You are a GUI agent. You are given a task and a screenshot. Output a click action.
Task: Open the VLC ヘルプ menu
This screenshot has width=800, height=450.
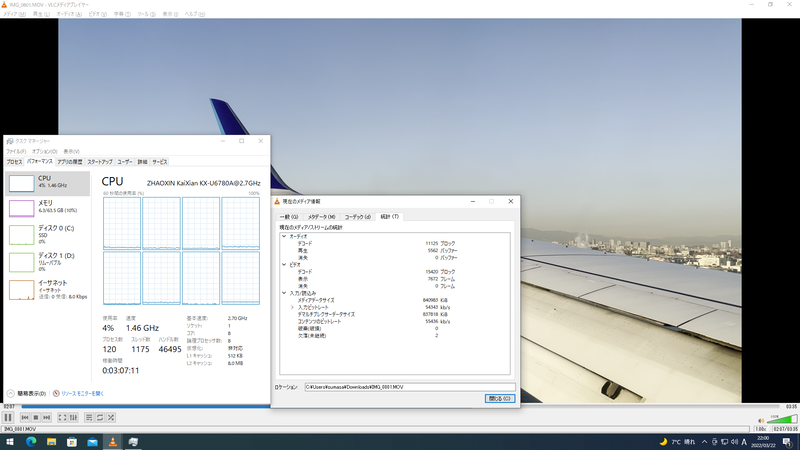[194, 14]
